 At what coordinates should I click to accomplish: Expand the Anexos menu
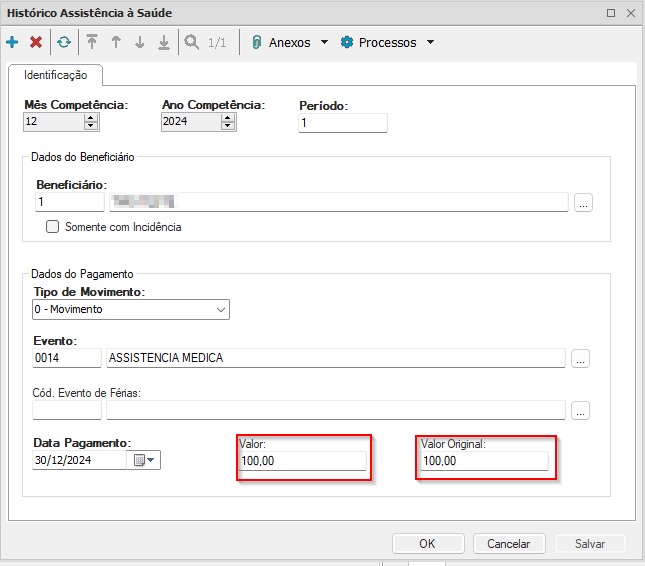point(290,43)
